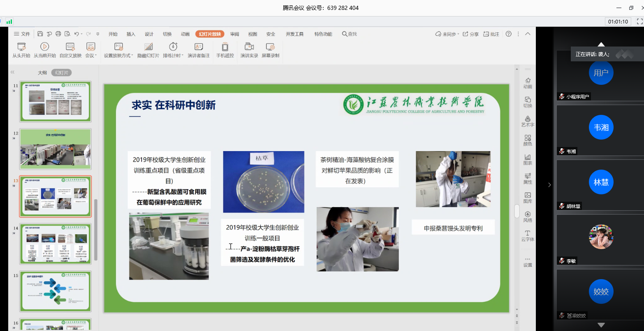Open 演讲者备注 presenter notes

tap(199, 50)
